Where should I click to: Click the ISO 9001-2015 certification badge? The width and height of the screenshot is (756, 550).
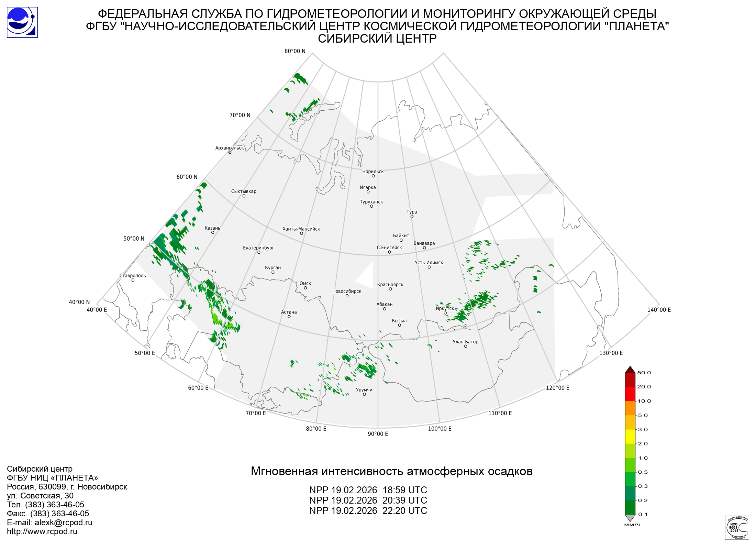pyautogui.click(x=737, y=527)
